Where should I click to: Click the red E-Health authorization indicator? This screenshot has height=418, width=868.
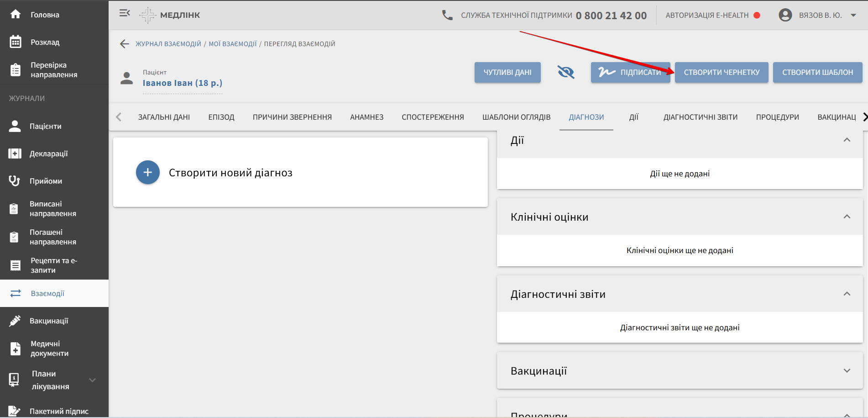coord(757,15)
